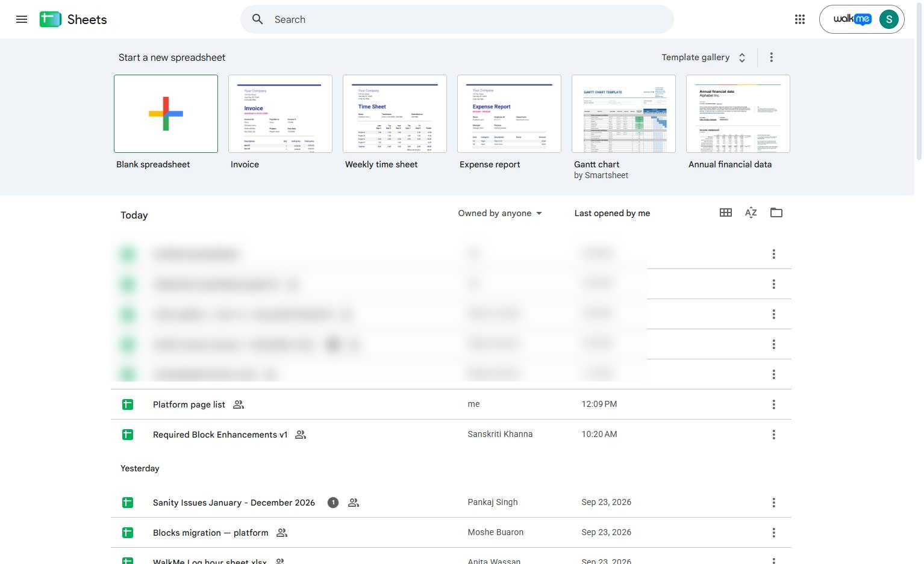Click shared icon next to Platform page list
The width and height of the screenshot is (924, 564).
(239, 404)
